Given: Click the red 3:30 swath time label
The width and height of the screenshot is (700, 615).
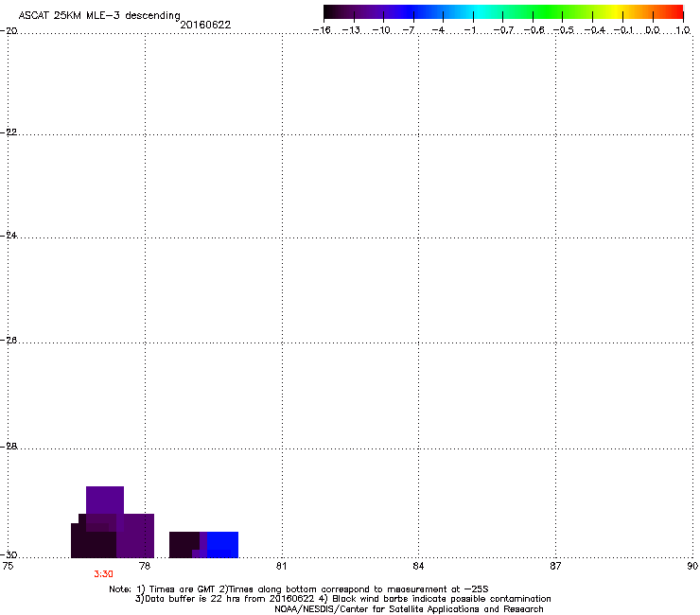Looking at the screenshot, I should (x=103, y=574).
